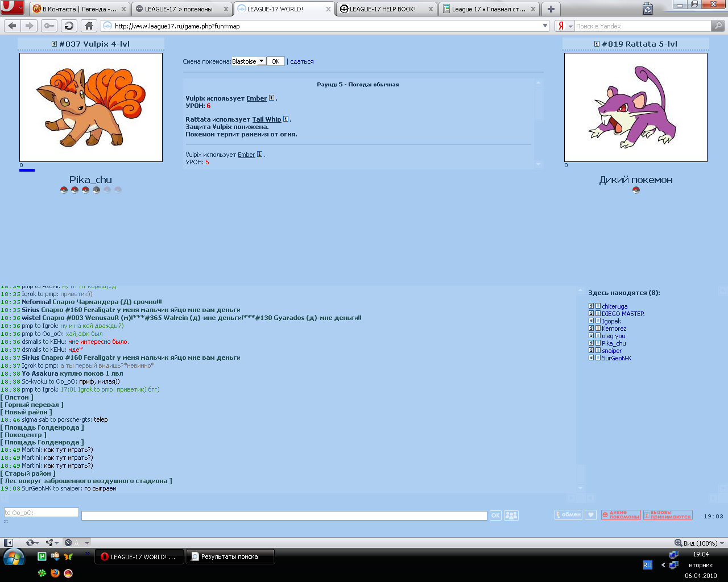Click the обмен trade button
Viewport: 728px width, 582px height.
pos(569,515)
